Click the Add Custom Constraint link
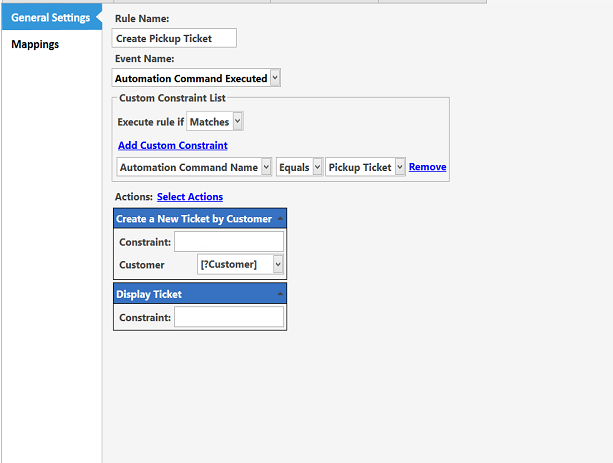The image size is (613, 463). point(172,146)
